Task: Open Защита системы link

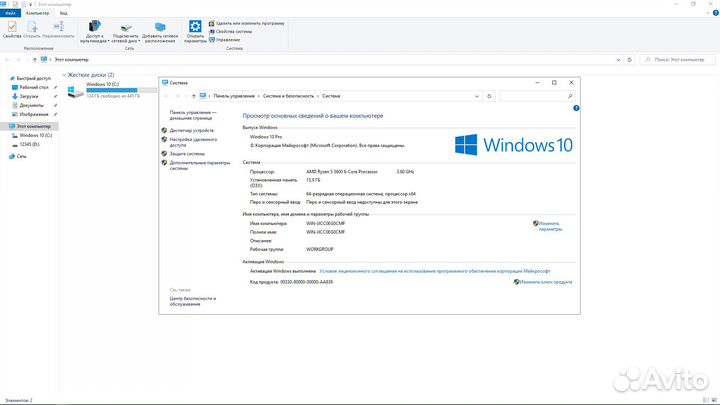Action: coord(187,154)
